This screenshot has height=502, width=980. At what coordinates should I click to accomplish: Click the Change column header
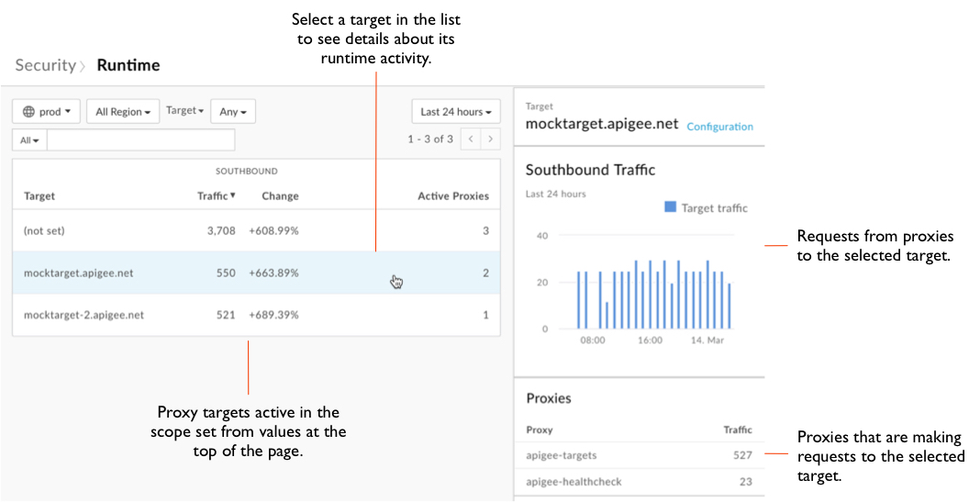pos(280,195)
